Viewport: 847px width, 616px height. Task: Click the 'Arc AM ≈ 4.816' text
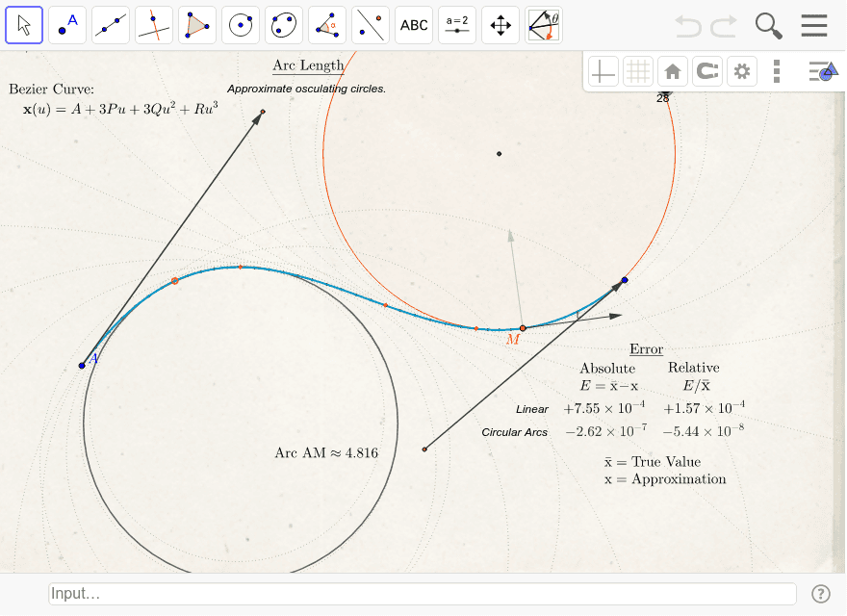pos(326,452)
